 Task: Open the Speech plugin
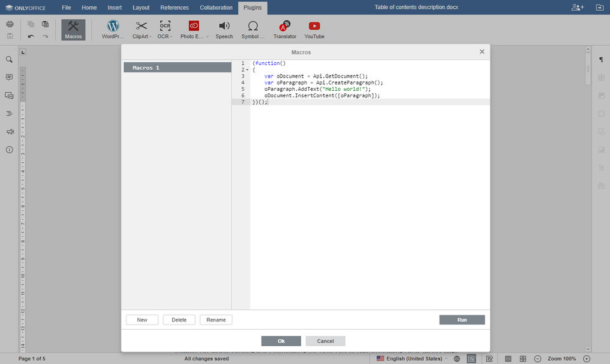tap(224, 29)
